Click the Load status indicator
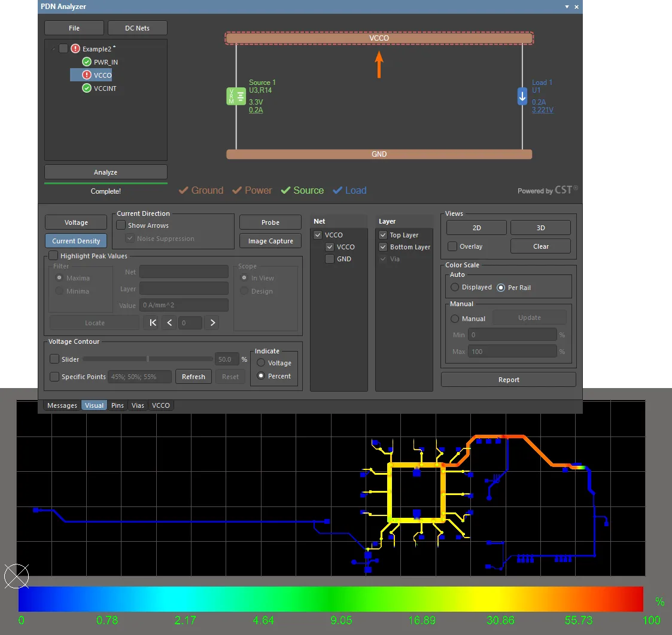 [x=349, y=190]
